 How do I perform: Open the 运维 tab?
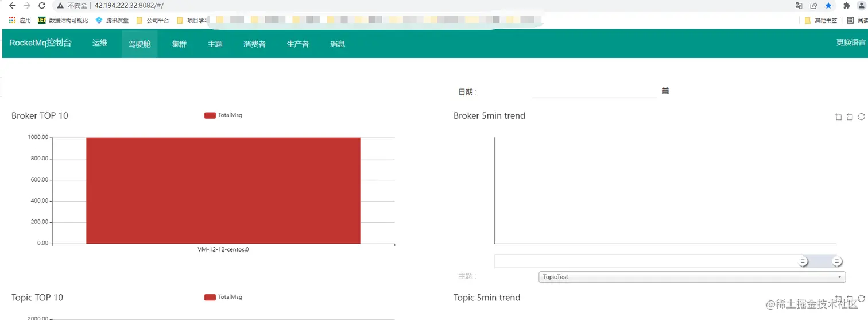(x=100, y=43)
